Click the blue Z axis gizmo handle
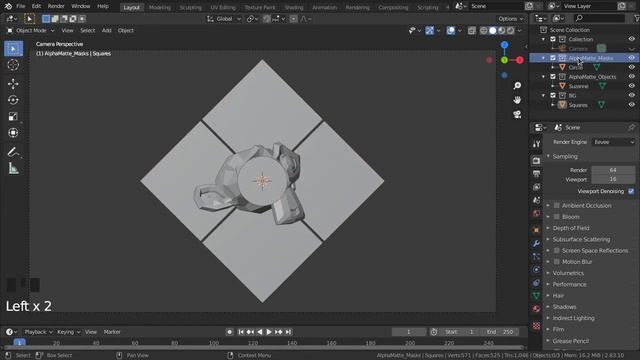The height and width of the screenshot is (360, 640). click(x=505, y=45)
